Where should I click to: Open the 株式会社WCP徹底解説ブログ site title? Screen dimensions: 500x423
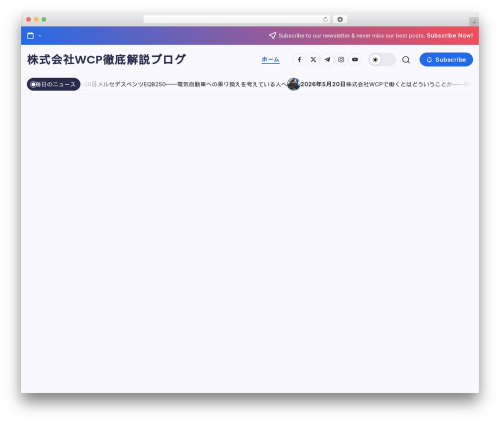tap(106, 60)
